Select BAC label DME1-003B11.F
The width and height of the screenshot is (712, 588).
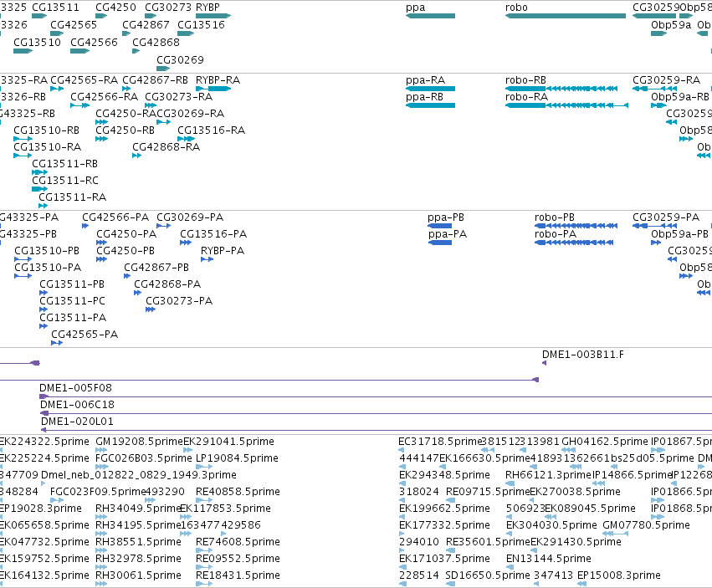tap(583, 355)
